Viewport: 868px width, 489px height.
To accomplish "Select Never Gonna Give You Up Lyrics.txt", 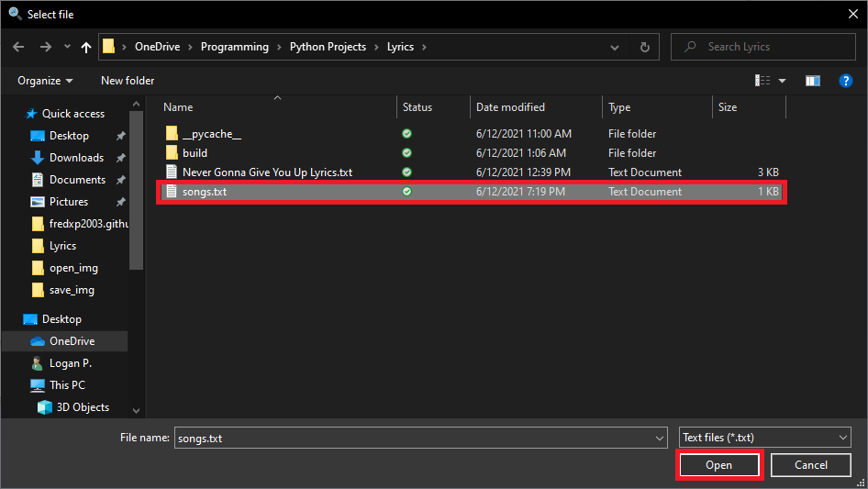I will (267, 172).
